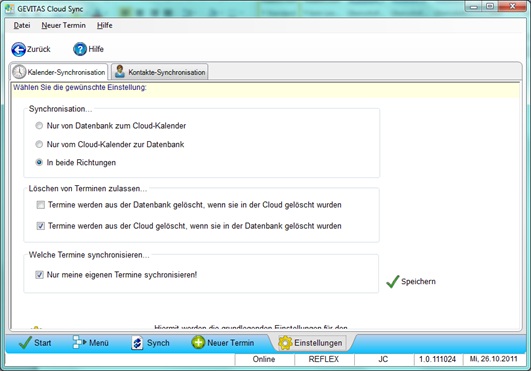Screen dimensions: 531x371
Task: Select In beide Richtungen radio option
Action: click(39, 162)
